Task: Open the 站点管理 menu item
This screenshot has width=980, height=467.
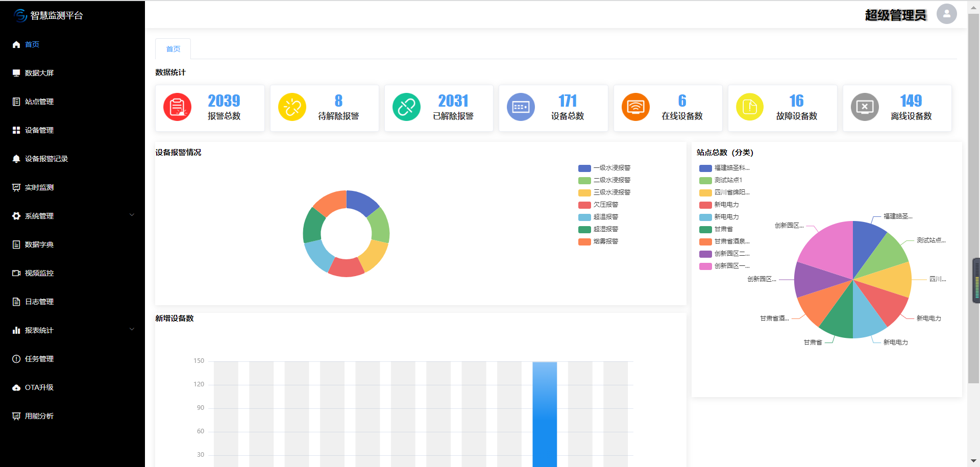Action: pos(72,102)
